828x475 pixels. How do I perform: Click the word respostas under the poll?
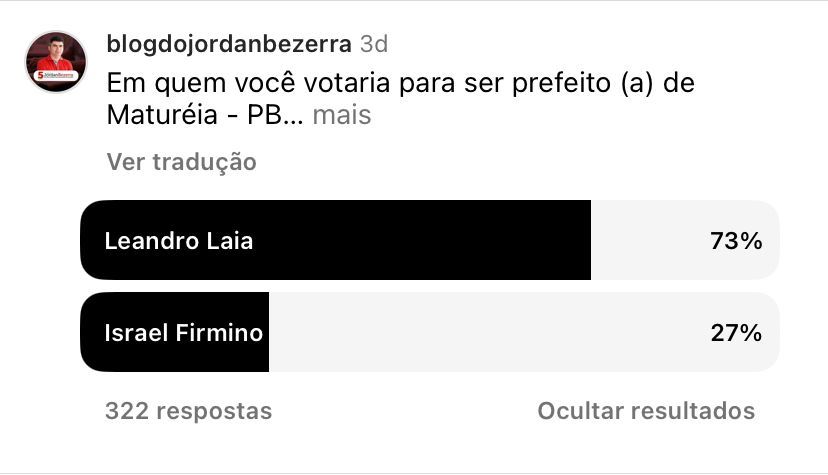point(214,411)
